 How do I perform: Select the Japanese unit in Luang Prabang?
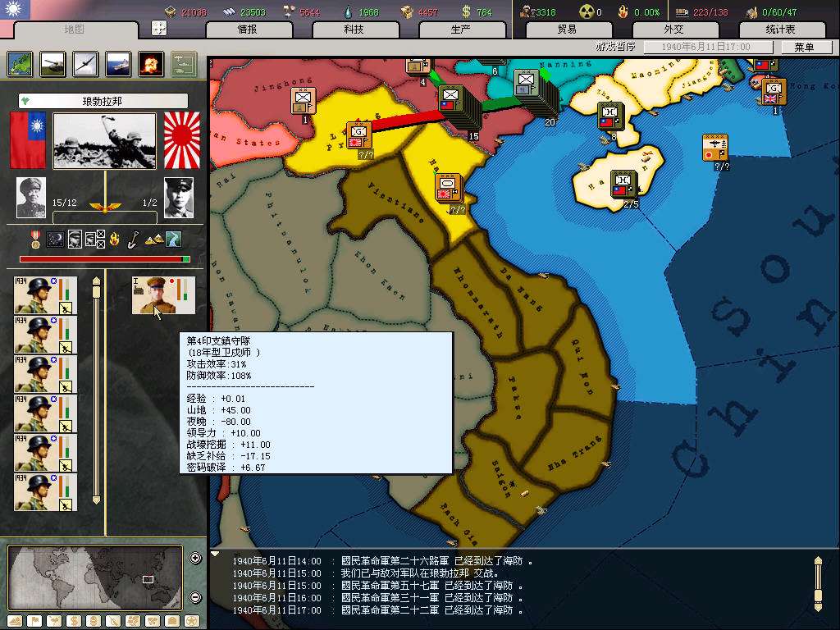click(359, 136)
